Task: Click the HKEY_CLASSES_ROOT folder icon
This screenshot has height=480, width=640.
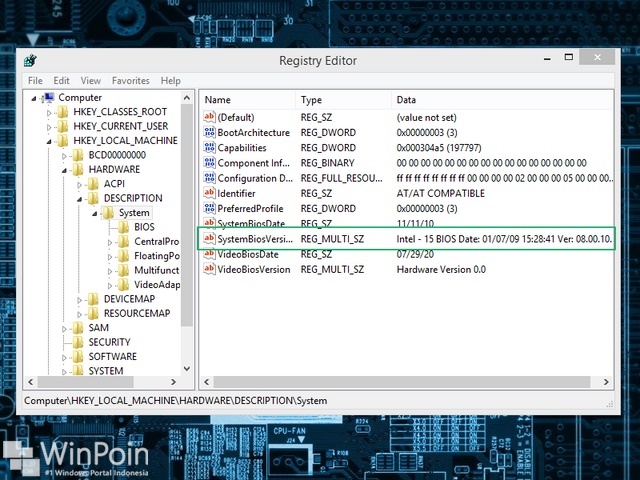Action: tap(63, 112)
